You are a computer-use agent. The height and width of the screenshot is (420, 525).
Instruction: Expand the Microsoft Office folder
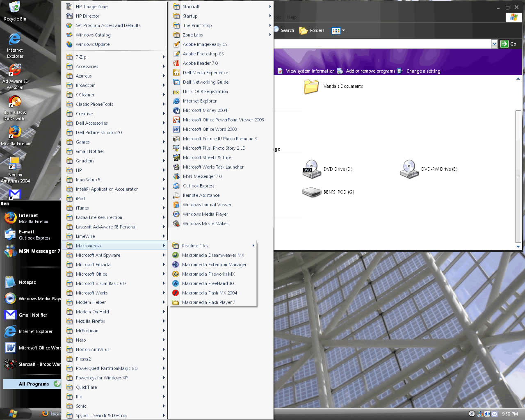[x=115, y=274]
